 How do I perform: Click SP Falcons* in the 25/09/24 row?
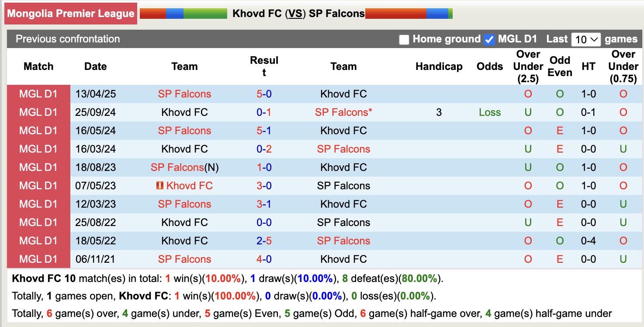343,112
